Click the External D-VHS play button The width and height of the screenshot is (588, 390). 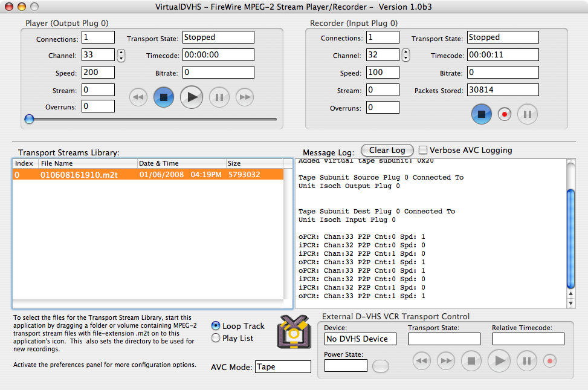[499, 361]
